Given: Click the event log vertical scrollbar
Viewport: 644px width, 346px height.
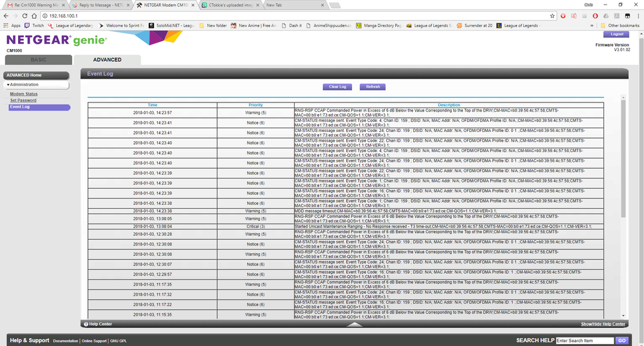Looking at the screenshot, I should point(623,161).
